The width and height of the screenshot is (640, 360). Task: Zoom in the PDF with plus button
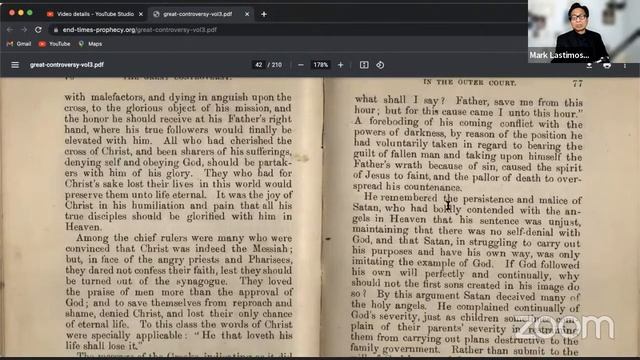point(340,65)
